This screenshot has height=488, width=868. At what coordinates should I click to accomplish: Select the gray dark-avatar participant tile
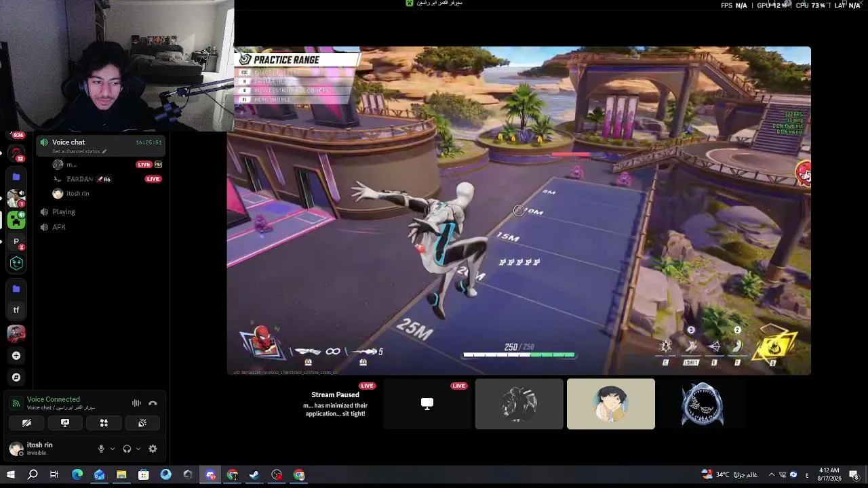[x=519, y=404]
